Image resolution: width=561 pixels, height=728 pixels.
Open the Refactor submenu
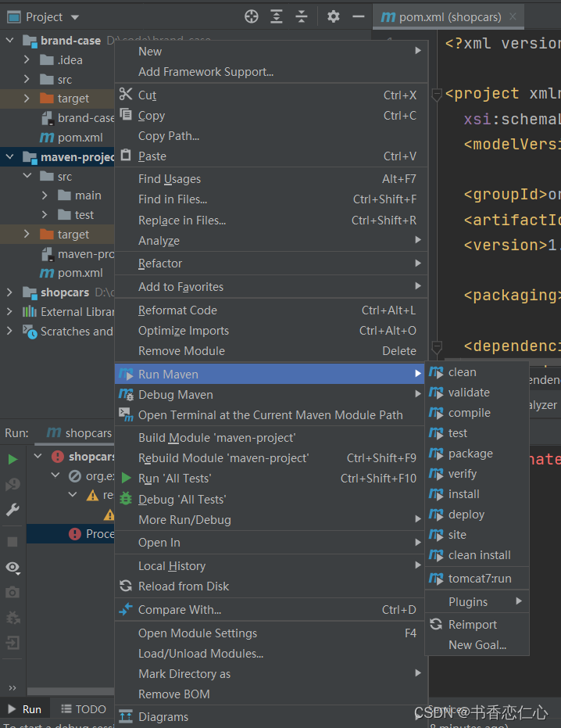click(270, 264)
